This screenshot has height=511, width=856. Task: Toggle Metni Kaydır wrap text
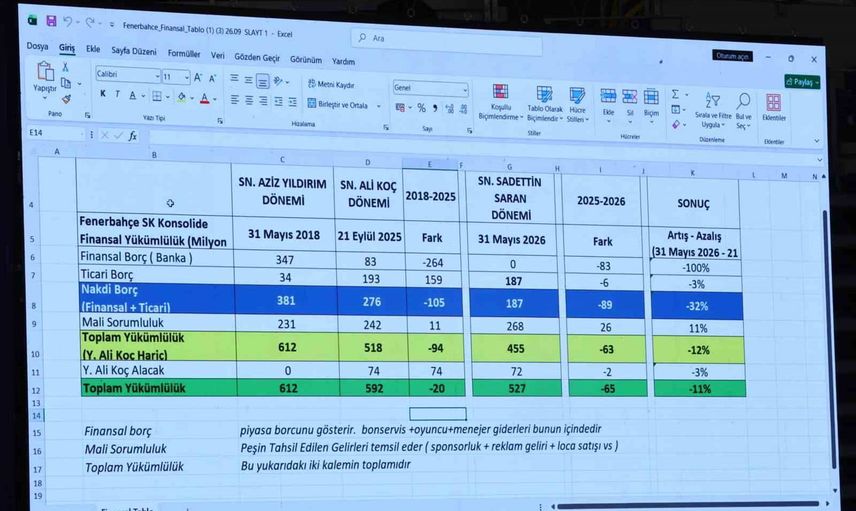pos(331,84)
